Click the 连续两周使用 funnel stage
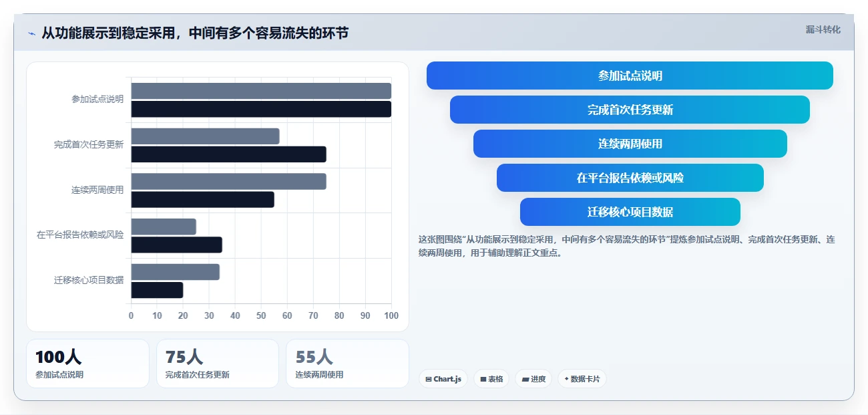 coord(630,144)
